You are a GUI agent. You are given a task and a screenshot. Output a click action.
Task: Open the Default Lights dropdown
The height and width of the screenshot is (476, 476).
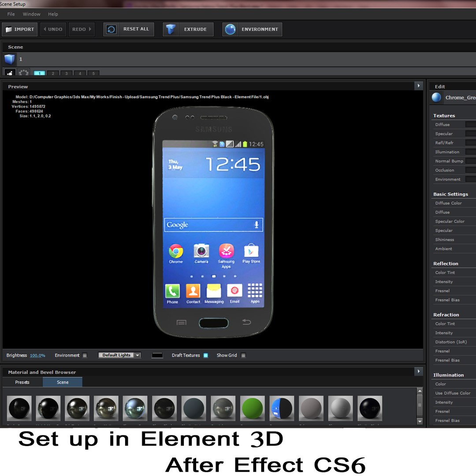pyautogui.click(x=119, y=355)
